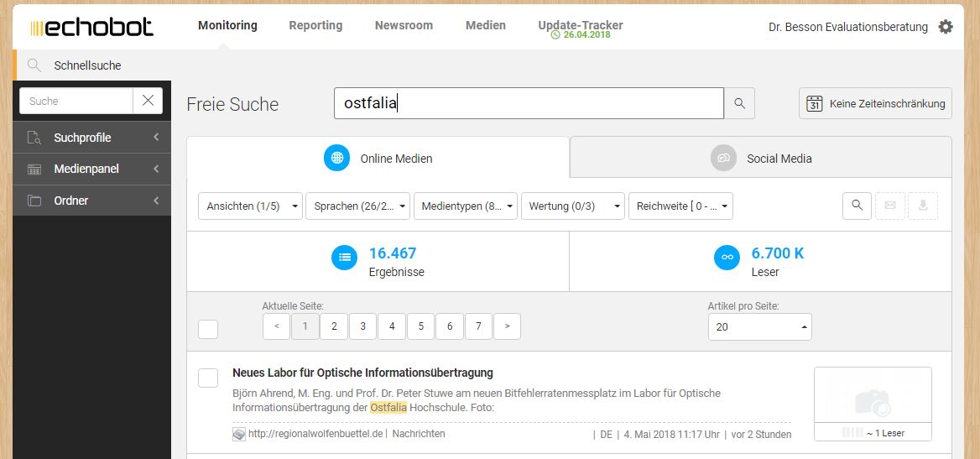The image size is (980, 459).
Task: Open the Reporting menu
Action: 315,26
